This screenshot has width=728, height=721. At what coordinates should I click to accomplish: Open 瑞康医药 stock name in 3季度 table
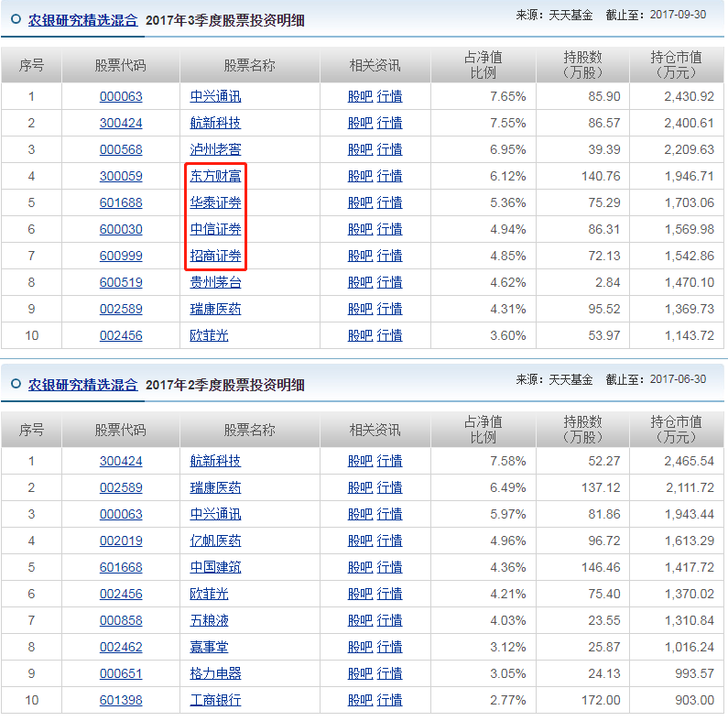point(215,309)
